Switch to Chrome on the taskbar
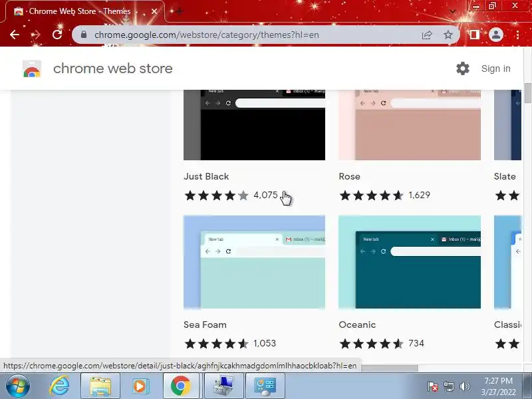Image resolution: width=532 pixels, height=399 pixels. pos(180,386)
